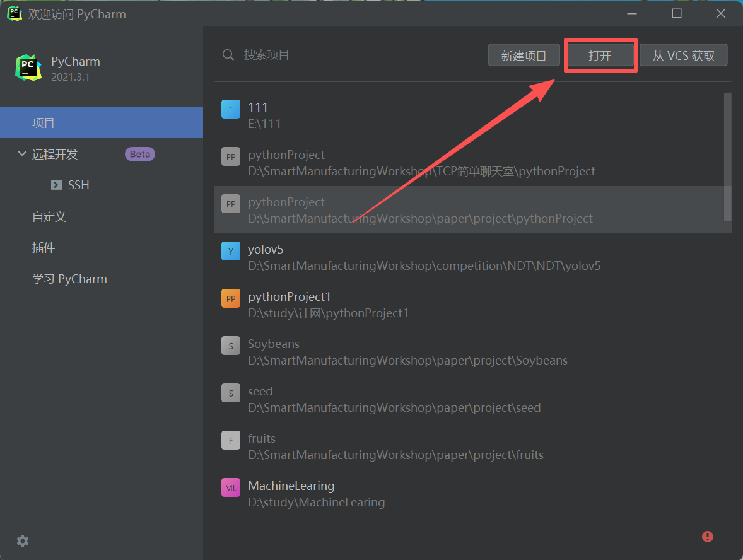Select the 项目 sidebar tab
Viewport: 743px width, 560px height.
102,123
